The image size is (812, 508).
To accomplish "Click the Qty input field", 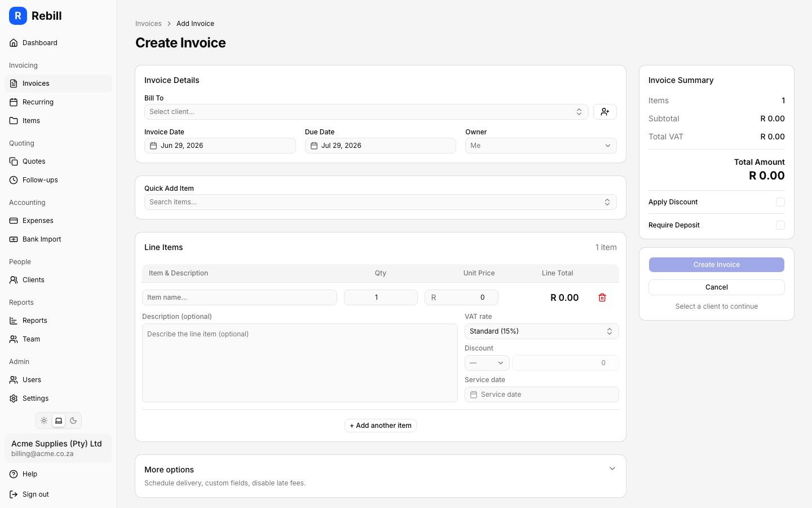I will tap(381, 297).
